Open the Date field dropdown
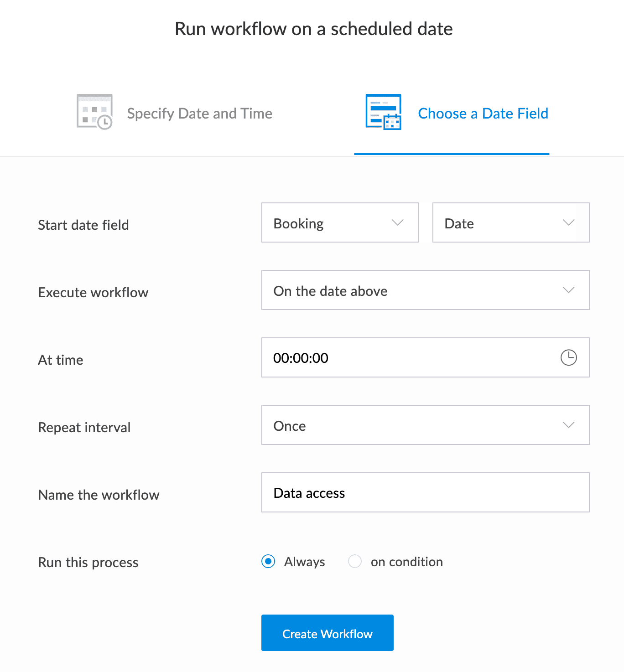The height and width of the screenshot is (672, 624). (x=511, y=222)
